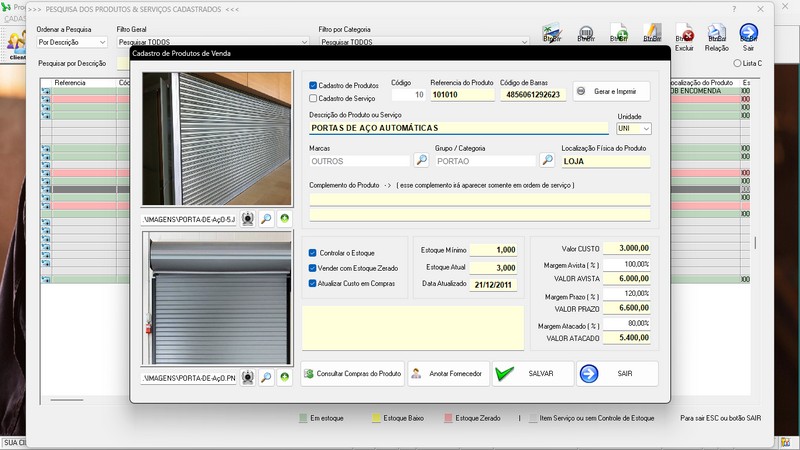Click the first Complemento do Produto line
Viewport: 800px width, 450px height.
(x=480, y=199)
